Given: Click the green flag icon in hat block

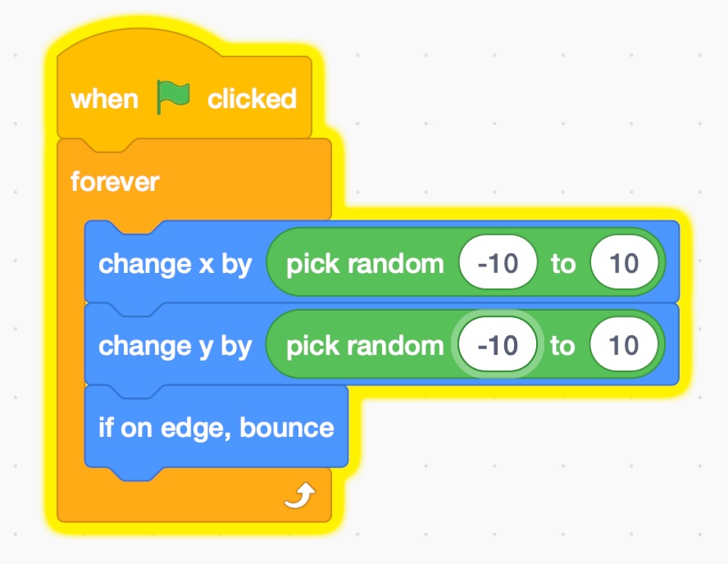Looking at the screenshot, I should tap(172, 98).
